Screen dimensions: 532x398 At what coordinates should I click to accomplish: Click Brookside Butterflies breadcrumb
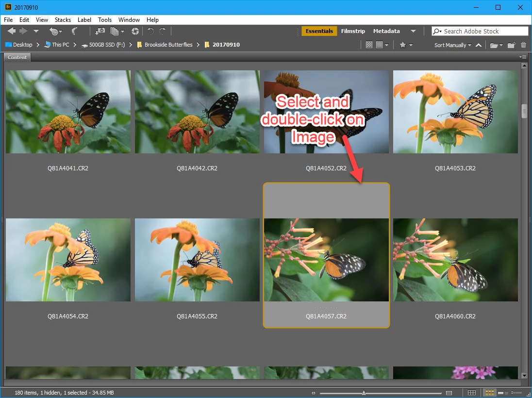165,45
